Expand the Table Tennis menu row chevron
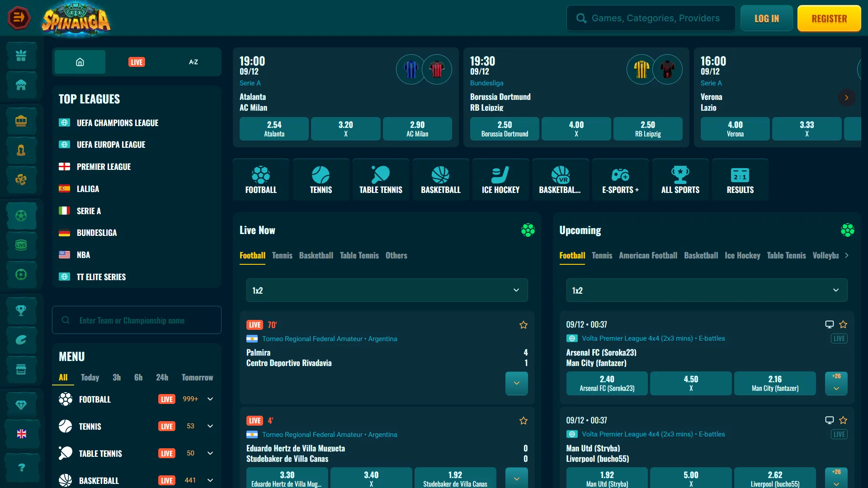The image size is (868, 488). 210,453
